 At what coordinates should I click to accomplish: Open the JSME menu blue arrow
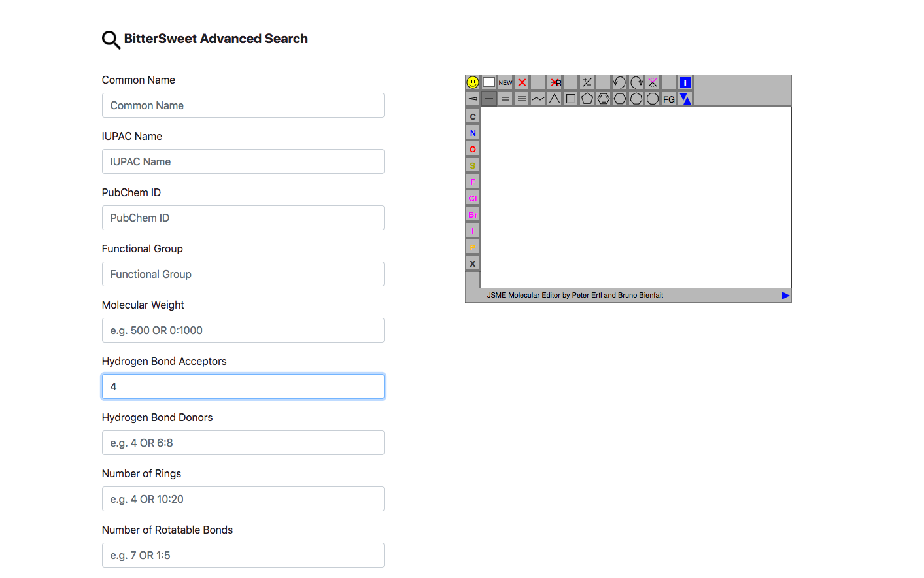click(x=785, y=296)
